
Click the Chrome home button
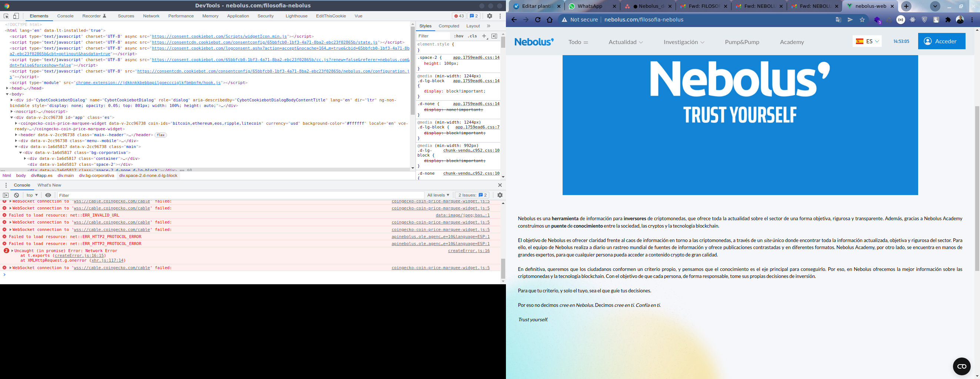click(x=549, y=20)
